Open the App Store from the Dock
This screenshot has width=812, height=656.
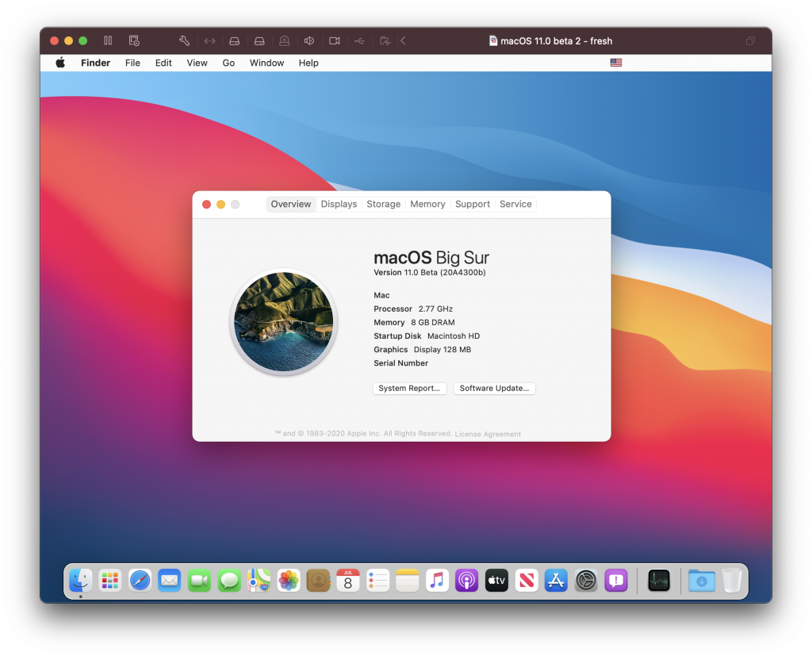(556, 581)
